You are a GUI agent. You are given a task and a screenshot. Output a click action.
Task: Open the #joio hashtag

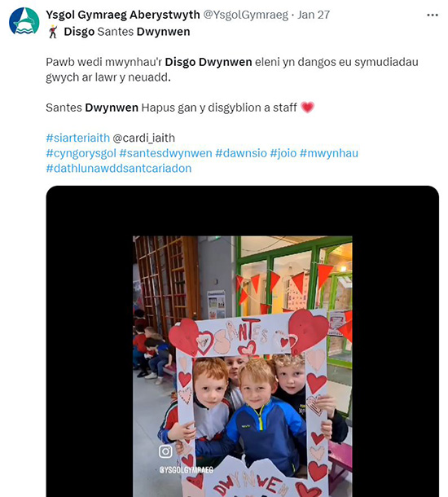(283, 153)
